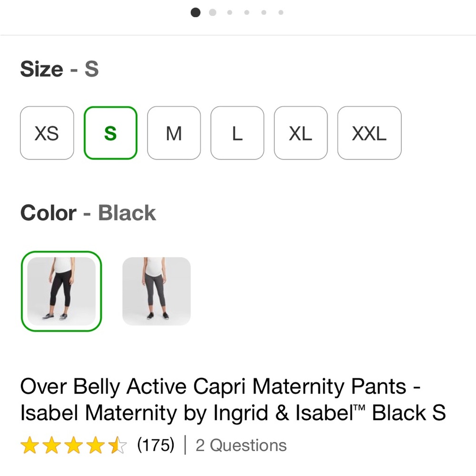Select size XXL option
This screenshot has width=476, height=476.
pos(369,133)
